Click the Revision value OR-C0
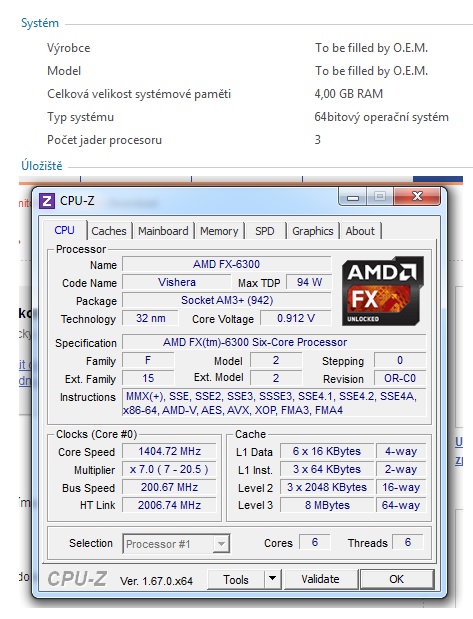The height and width of the screenshot is (619, 473). pyautogui.click(x=400, y=378)
